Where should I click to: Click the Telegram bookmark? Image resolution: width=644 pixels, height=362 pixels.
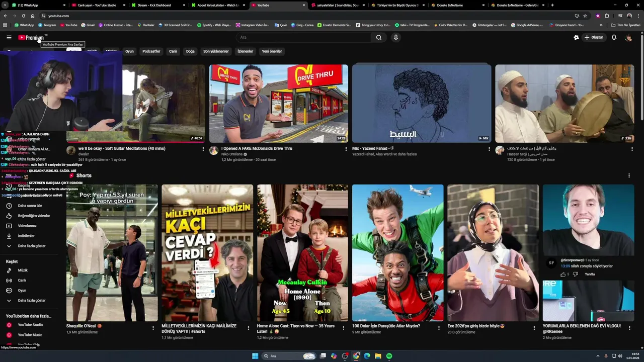(47, 25)
